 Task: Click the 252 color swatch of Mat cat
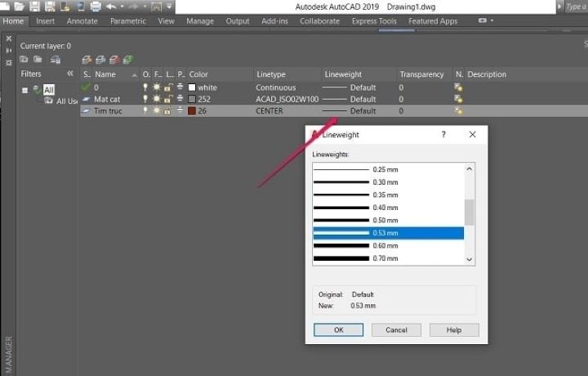192,99
